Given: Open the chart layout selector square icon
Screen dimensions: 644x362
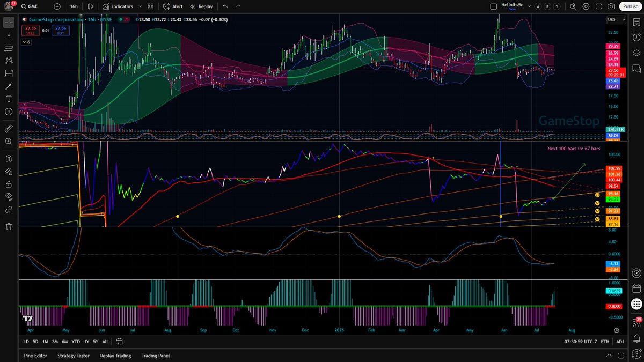Looking at the screenshot, I should 494,6.
